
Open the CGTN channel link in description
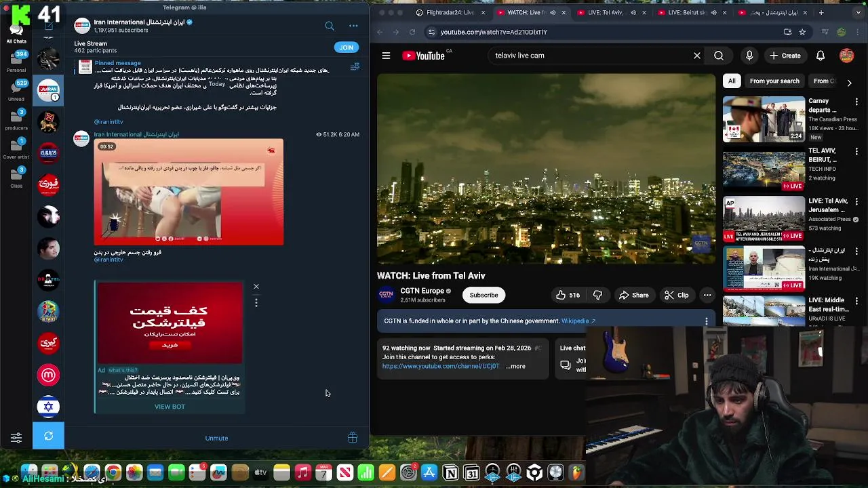click(x=441, y=366)
